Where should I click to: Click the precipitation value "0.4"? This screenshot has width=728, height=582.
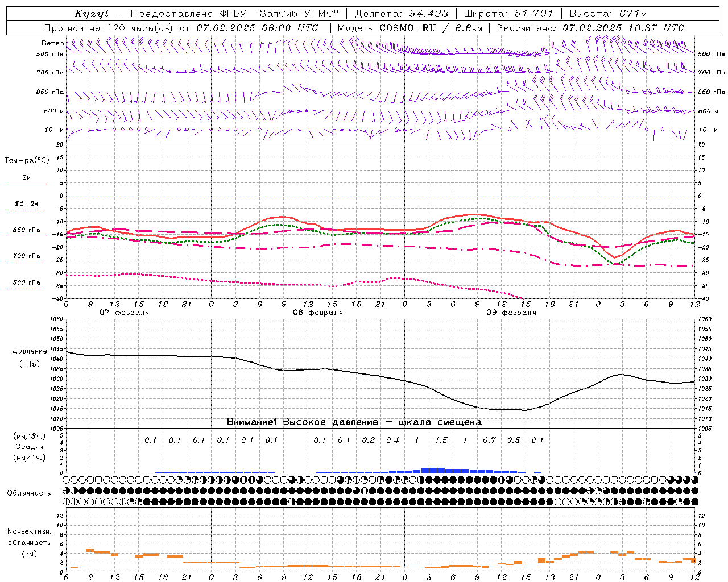point(393,440)
